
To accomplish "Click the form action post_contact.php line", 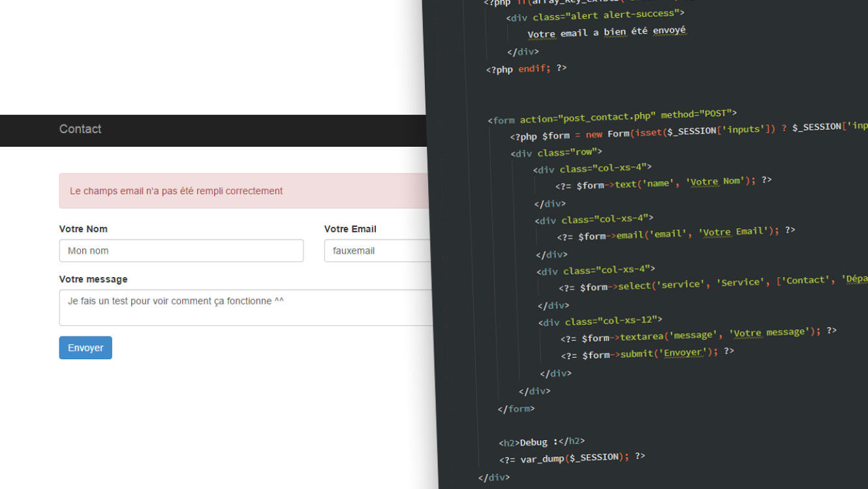I will click(x=612, y=117).
